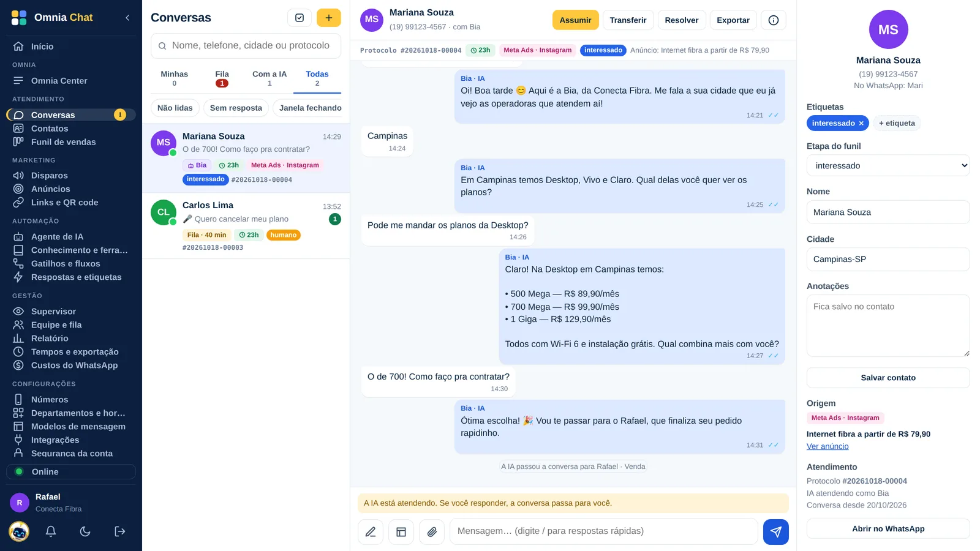This screenshot has width=980, height=551.
Task: Click Transferir button
Action: (x=628, y=20)
